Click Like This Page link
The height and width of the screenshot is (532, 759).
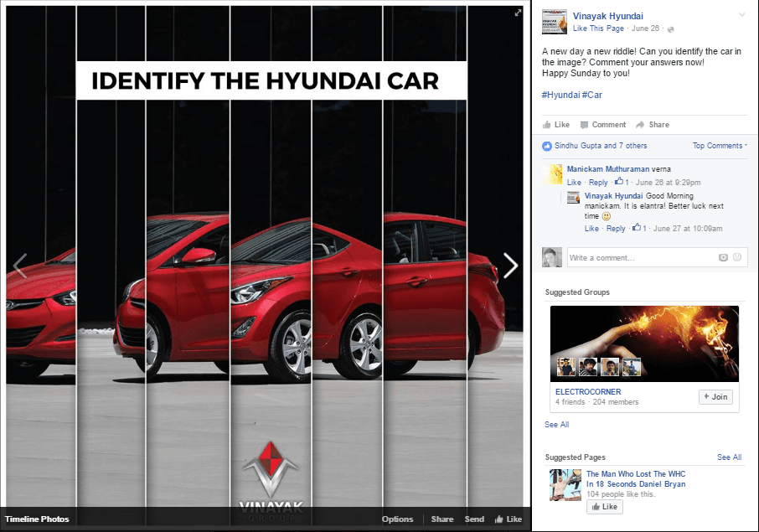598,28
